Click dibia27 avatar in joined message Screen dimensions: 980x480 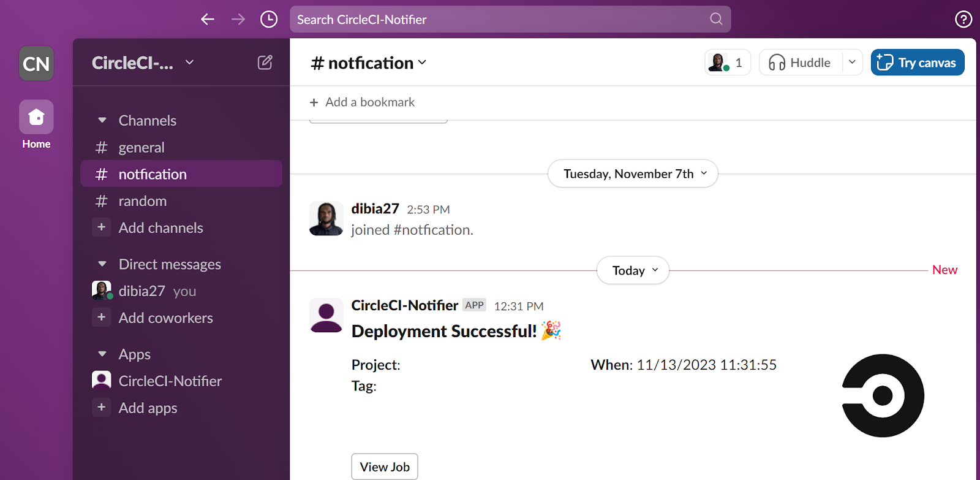(x=326, y=218)
